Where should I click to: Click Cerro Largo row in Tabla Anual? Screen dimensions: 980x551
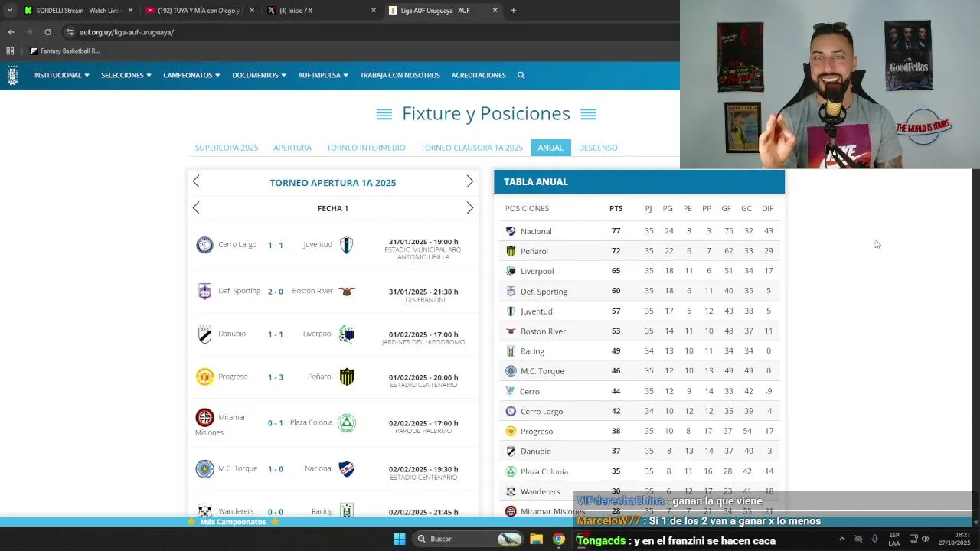click(x=639, y=411)
